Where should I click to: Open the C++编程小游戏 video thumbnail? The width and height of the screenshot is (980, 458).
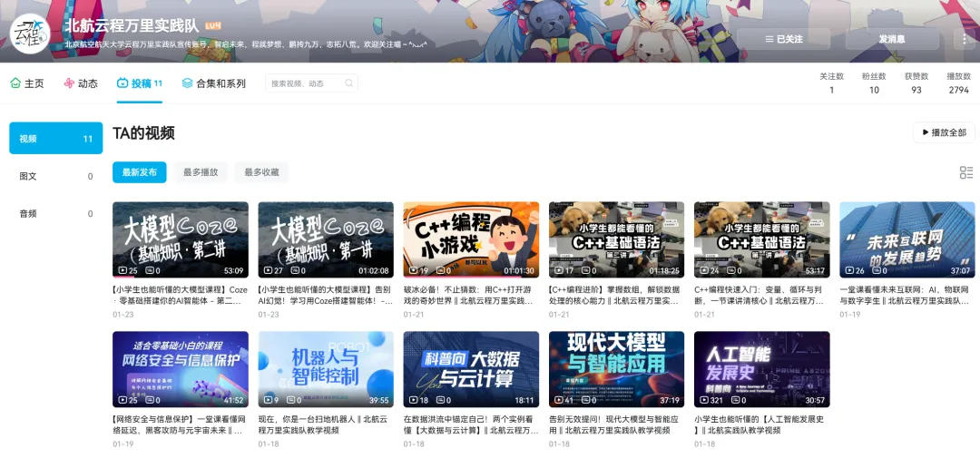tap(471, 239)
